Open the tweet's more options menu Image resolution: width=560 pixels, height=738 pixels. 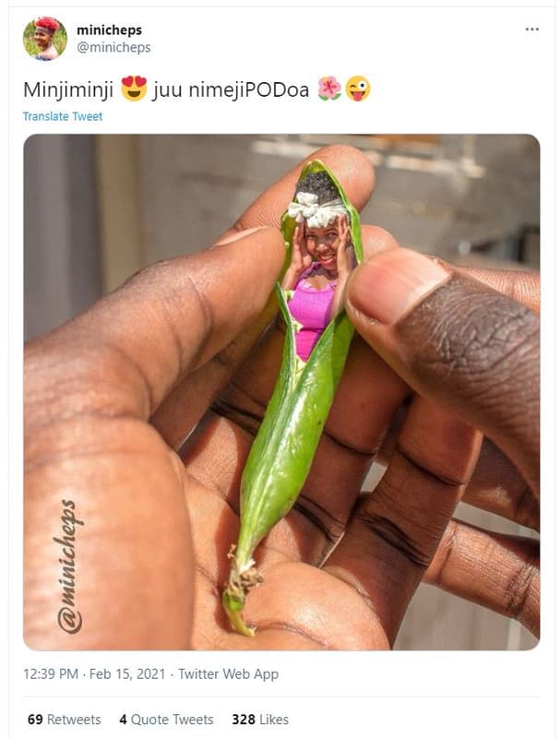[531, 30]
